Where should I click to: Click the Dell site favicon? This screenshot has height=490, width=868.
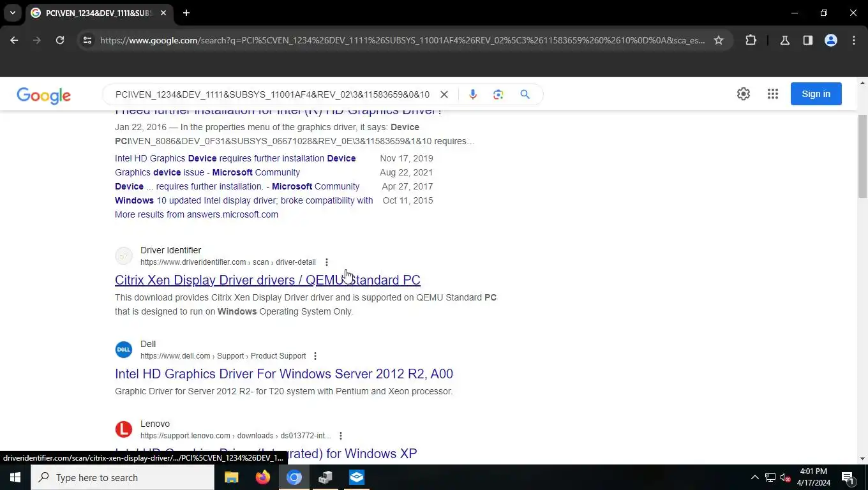click(x=124, y=350)
